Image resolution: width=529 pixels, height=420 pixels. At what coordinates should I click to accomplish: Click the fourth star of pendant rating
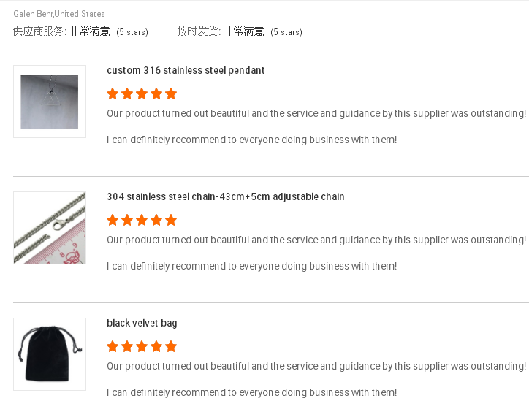coord(156,93)
